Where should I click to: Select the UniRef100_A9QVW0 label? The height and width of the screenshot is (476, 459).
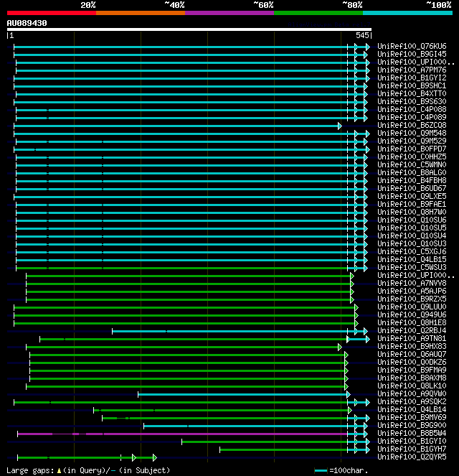click(412, 393)
